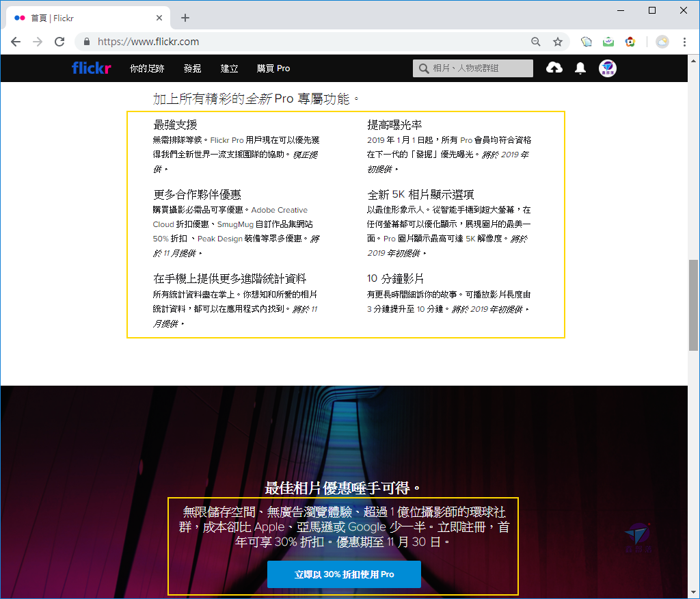The image size is (700, 599).
Task: Focus the 相片、人物或群組 search field
Action: [x=473, y=68]
